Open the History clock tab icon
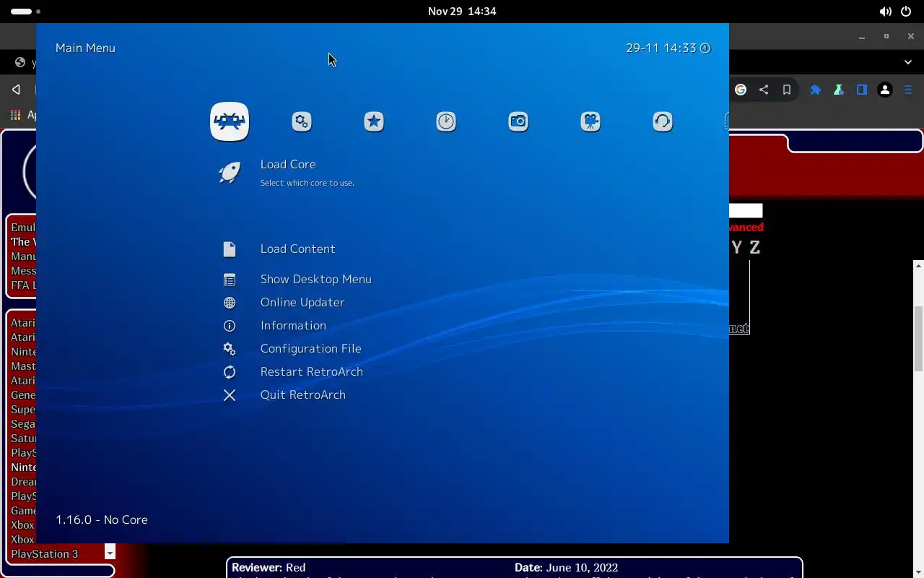The width and height of the screenshot is (924, 578). [x=446, y=121]
